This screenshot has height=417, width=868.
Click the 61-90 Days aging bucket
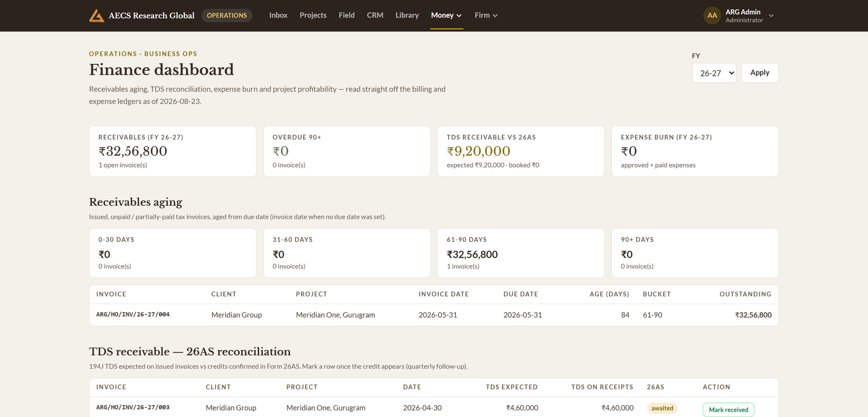(x=521, y=253)
